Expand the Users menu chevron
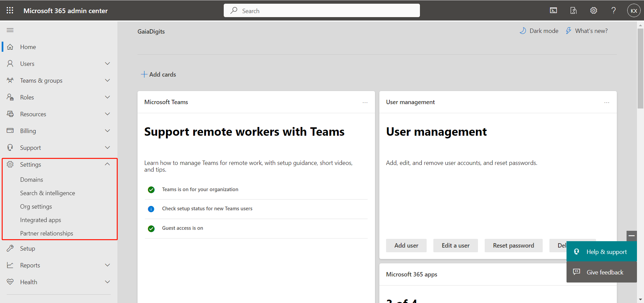Viewport: 644px width, 303px height. (x=107, y=63)
